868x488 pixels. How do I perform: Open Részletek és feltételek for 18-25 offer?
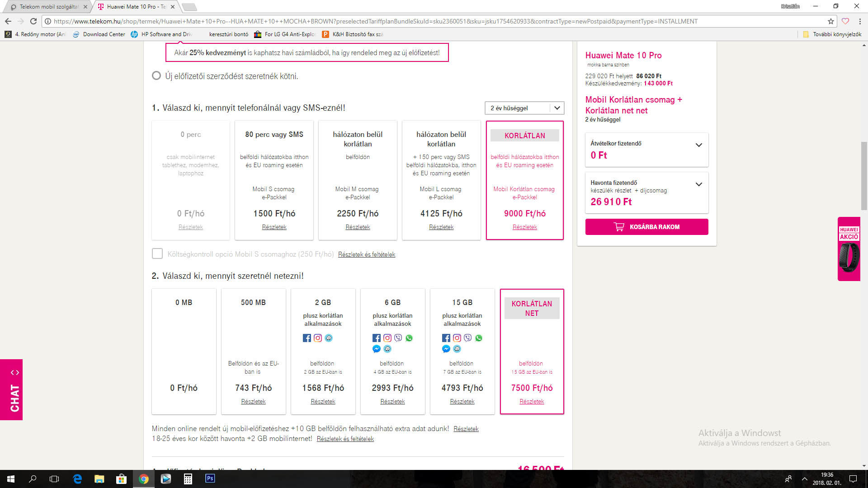(345, 439)
